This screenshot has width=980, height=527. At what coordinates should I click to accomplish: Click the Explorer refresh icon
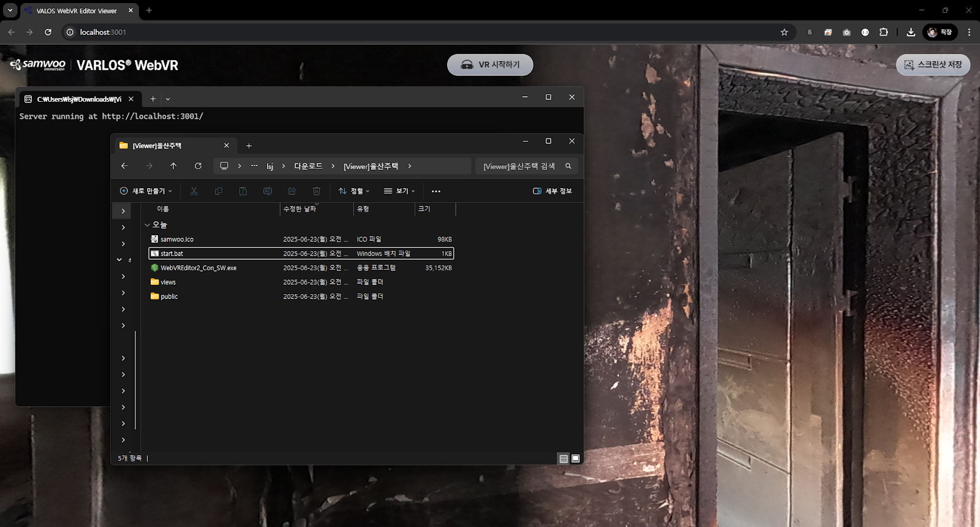pyautogui.click(x=198, y=166)
